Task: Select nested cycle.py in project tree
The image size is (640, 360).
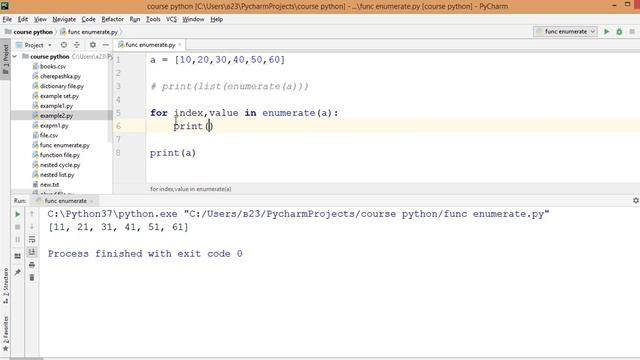Action: coord(60,165)
